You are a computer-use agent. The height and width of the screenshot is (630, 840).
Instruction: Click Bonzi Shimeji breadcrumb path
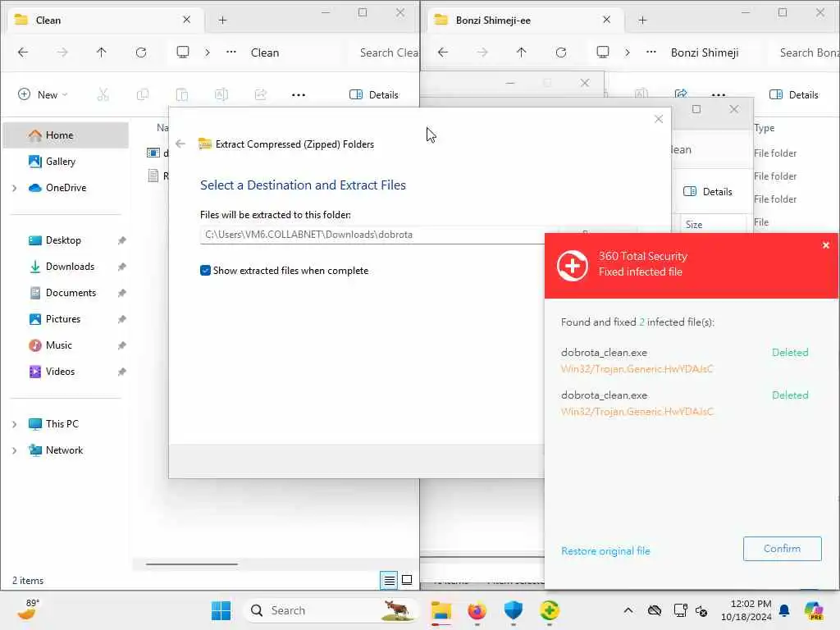705,52
